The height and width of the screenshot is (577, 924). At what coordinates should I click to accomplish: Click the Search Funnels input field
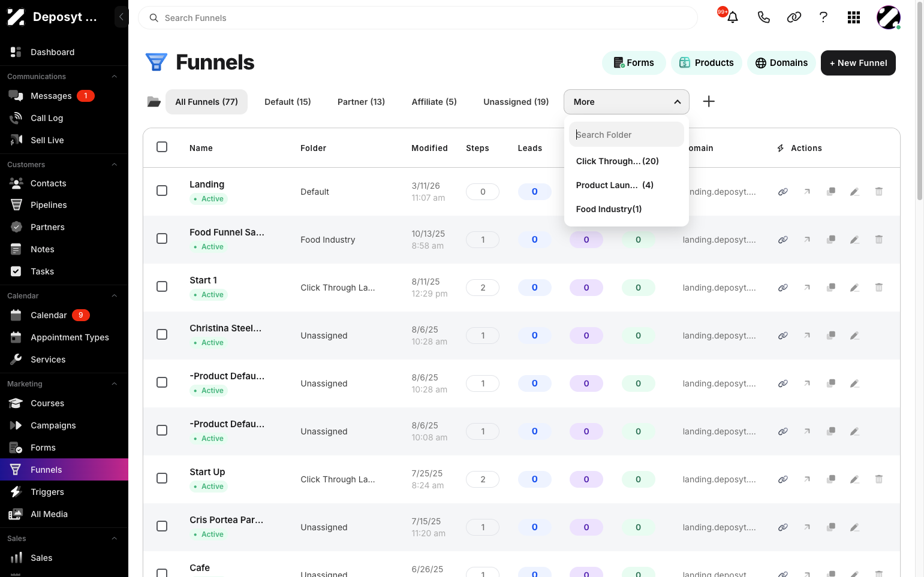pyautogui.click(x=418, y=18)
